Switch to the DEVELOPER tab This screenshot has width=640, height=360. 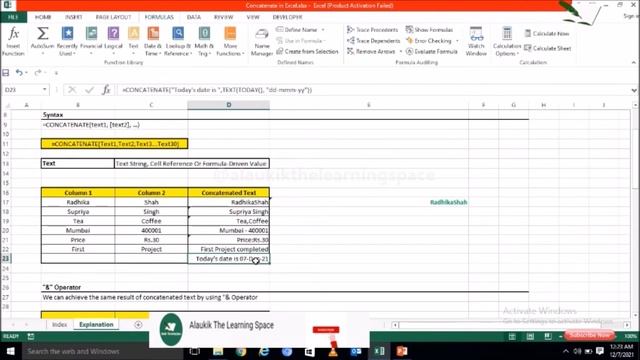click(x=287, y=17)
